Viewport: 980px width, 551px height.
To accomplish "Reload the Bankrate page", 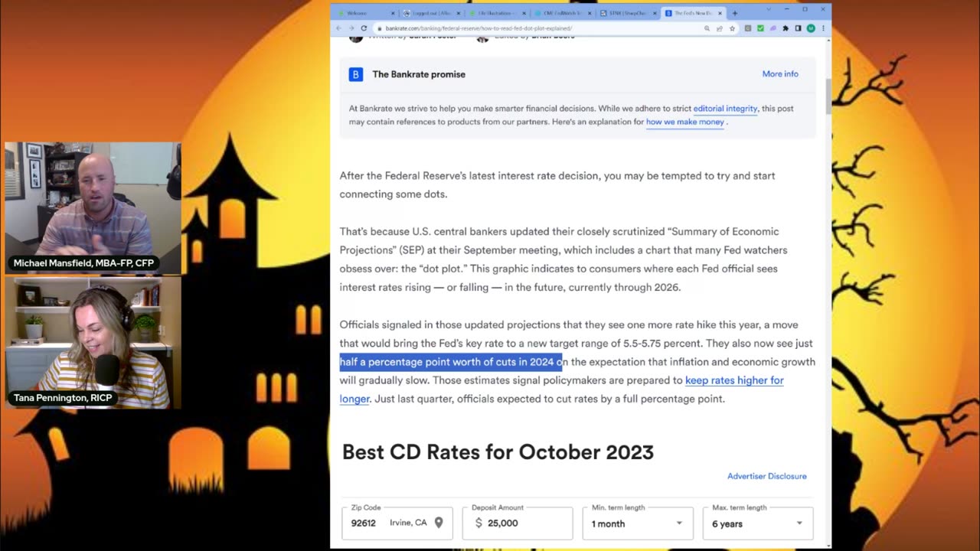I will click(364, 28).
